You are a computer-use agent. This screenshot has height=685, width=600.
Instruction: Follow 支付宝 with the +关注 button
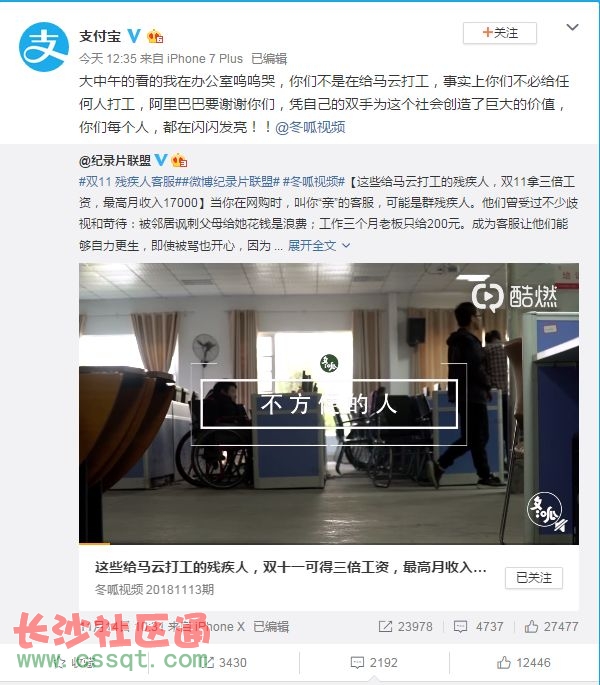[500, 33]
